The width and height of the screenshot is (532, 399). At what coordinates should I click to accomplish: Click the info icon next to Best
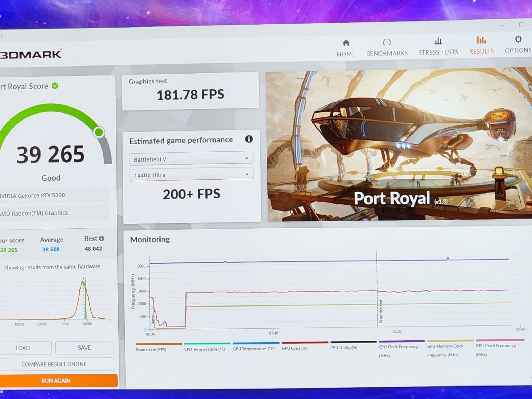[x=102, y=238]
